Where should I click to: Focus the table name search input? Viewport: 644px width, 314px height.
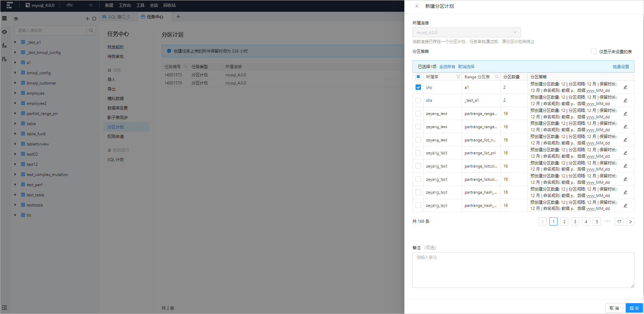[x=50, y=31]
